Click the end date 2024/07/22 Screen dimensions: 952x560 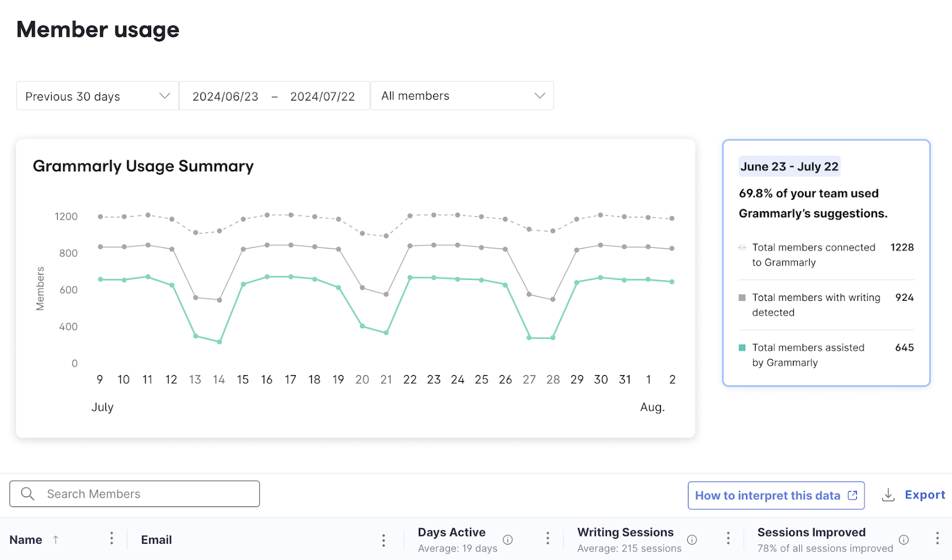pyautogui.click(x=322, y=96)
